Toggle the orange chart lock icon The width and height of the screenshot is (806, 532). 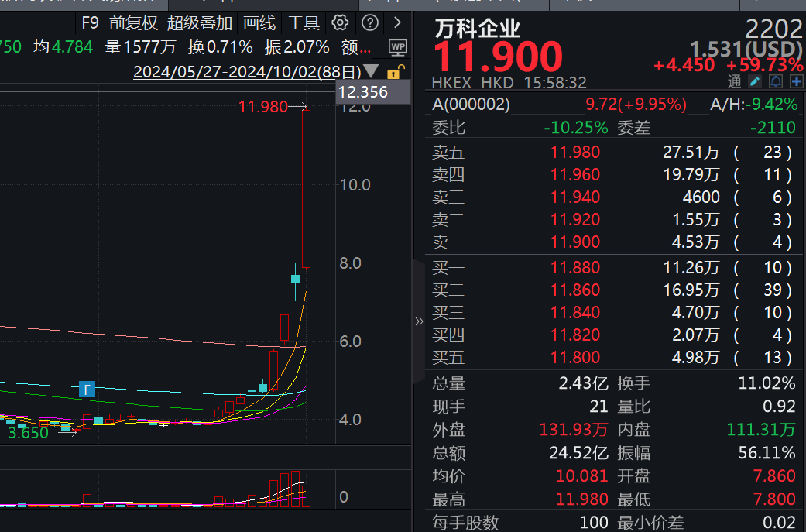(x=396, y=71)
